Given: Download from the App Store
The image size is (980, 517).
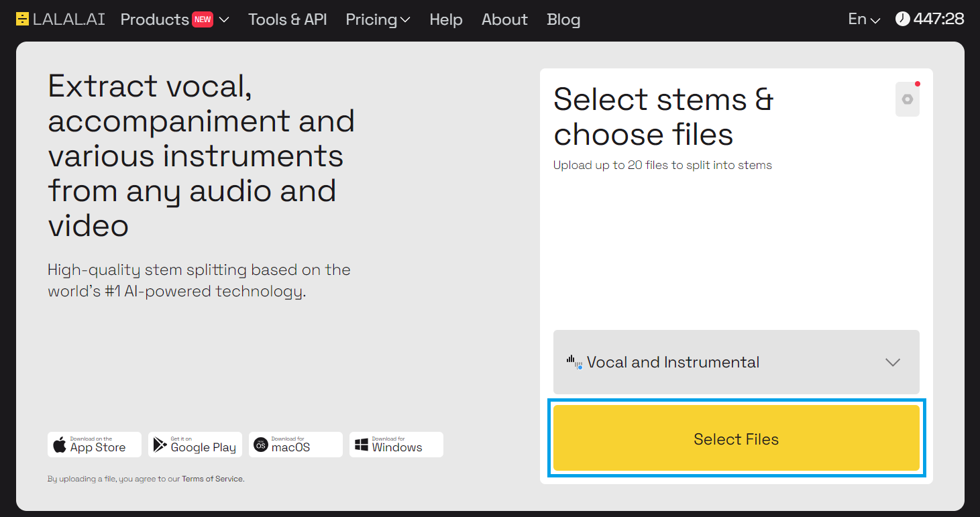Looking at the screenshot, I should click(95, 445).
